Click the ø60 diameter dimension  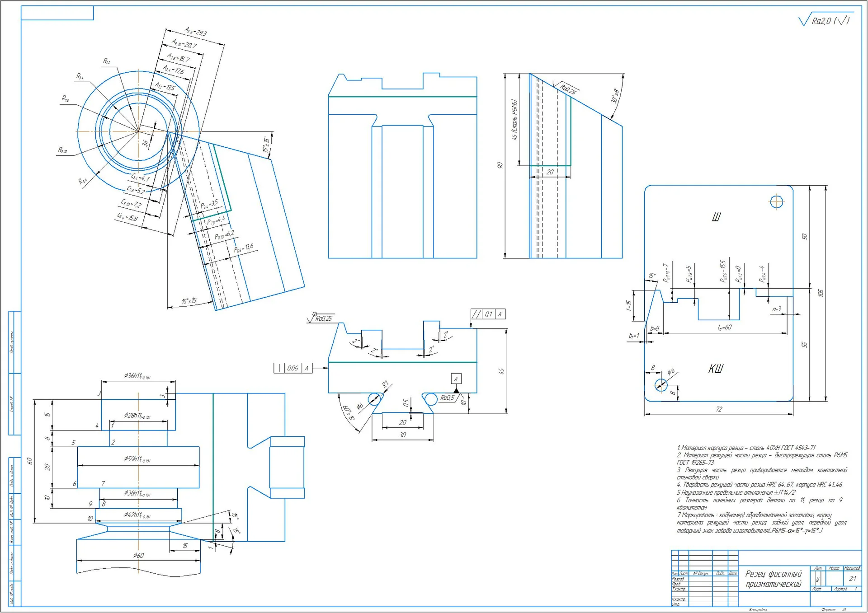(x=138, y=555)
